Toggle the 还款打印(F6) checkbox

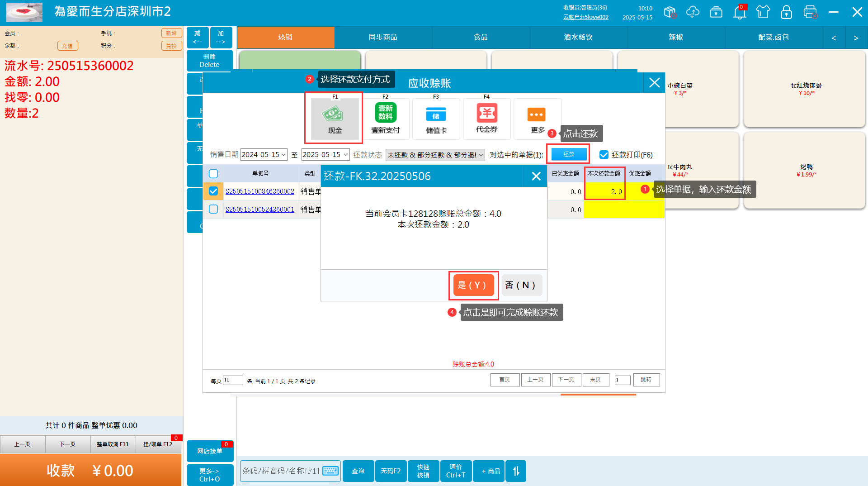(x=604, y=155)
